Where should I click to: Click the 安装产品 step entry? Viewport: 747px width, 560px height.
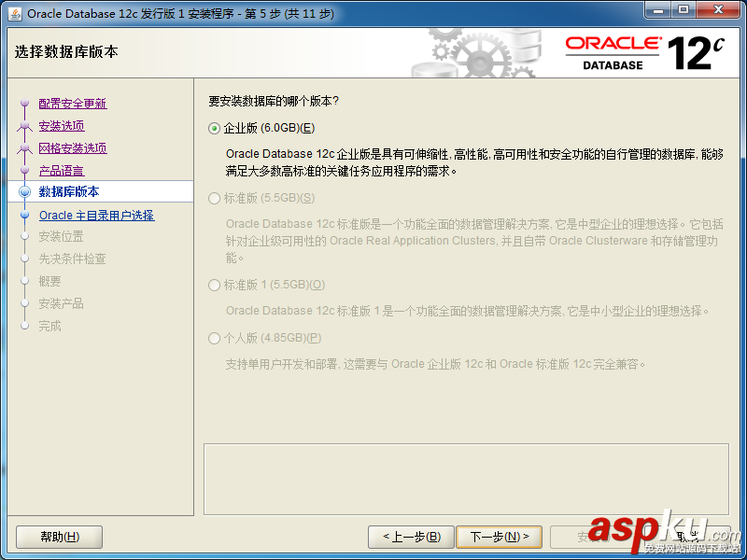[61, 303]
